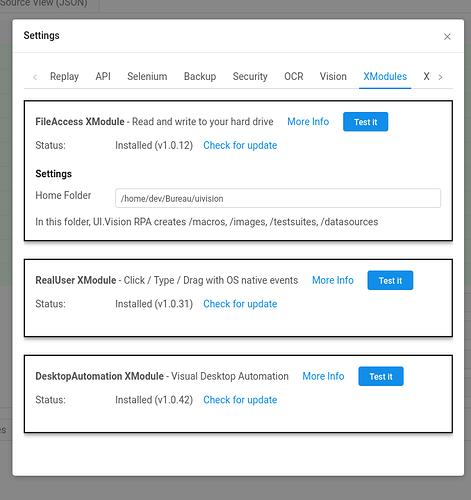Click the 'Installed (v1.0.12)' status text
Image resolution: width=471 pixels, height=500 pixels.
coord(154,145)
